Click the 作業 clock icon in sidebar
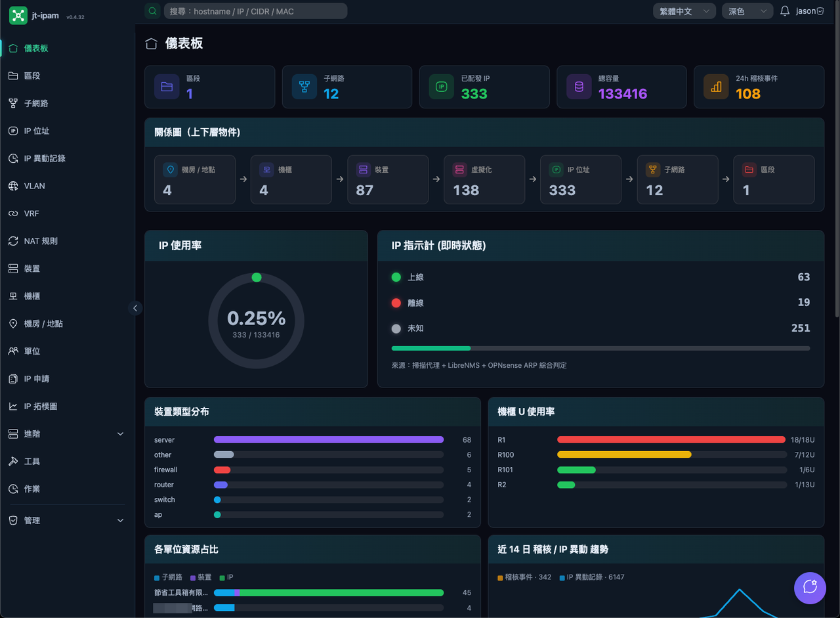This screenshot has height=618, width=840. click(13, 489)
